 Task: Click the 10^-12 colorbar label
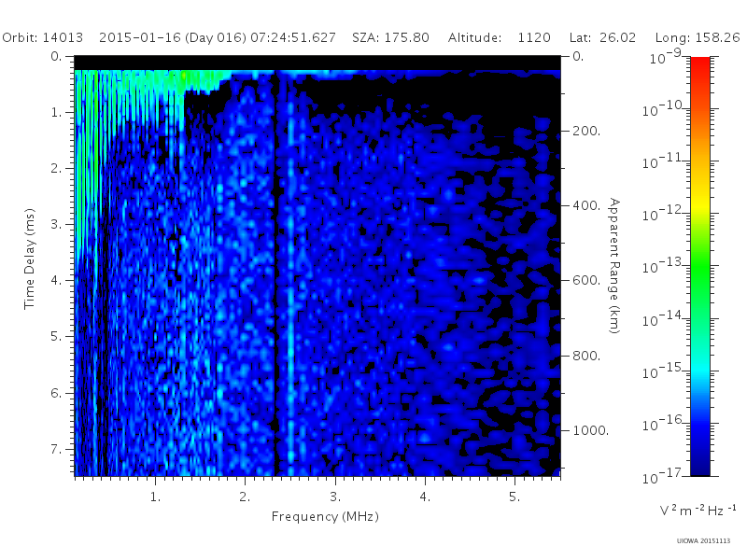click(663, 214)
